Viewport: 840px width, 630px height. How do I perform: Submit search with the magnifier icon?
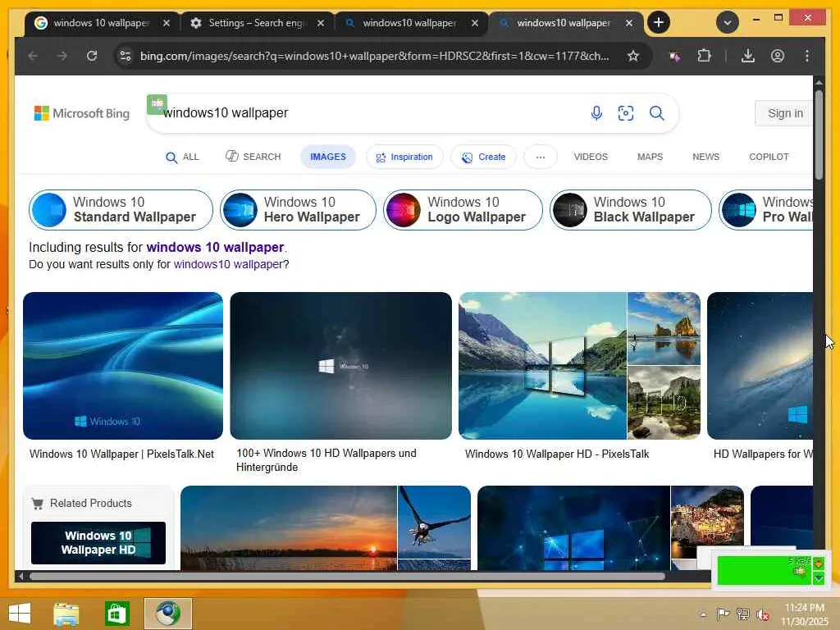coord(657,113)
